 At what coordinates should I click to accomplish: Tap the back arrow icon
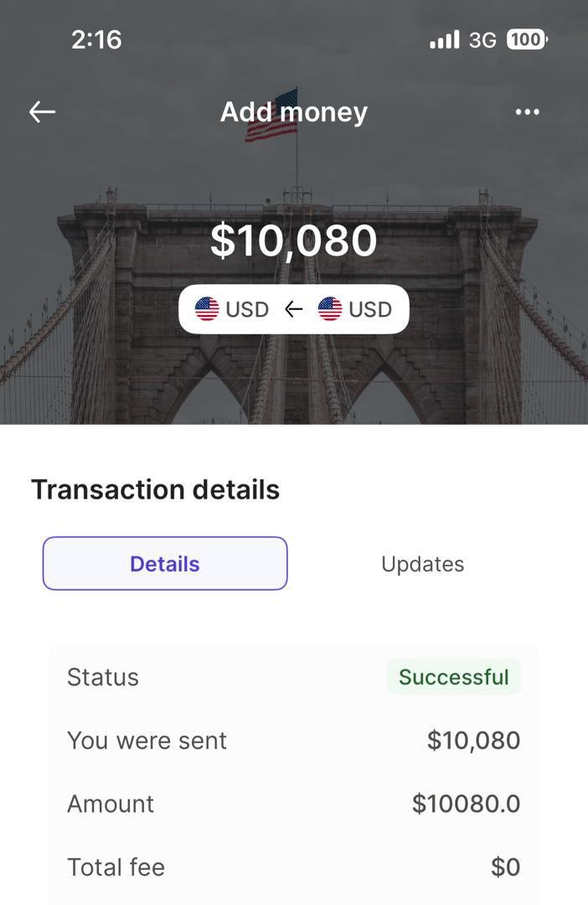[x=42, y=111]
